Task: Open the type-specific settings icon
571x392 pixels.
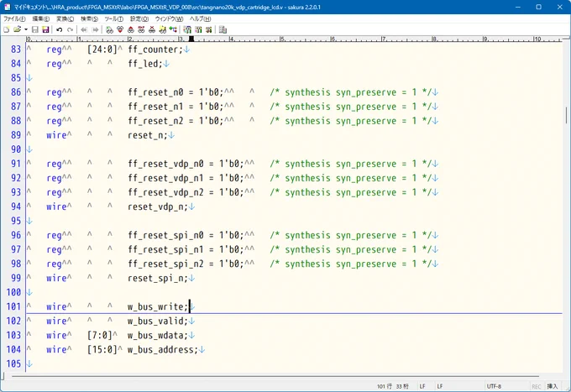Action: (198, 30)
